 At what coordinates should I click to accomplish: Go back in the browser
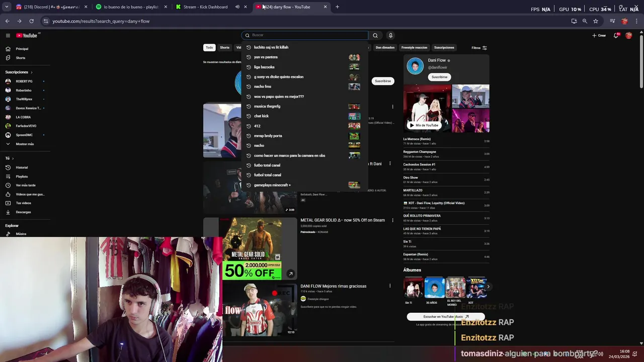pos(7,21)
